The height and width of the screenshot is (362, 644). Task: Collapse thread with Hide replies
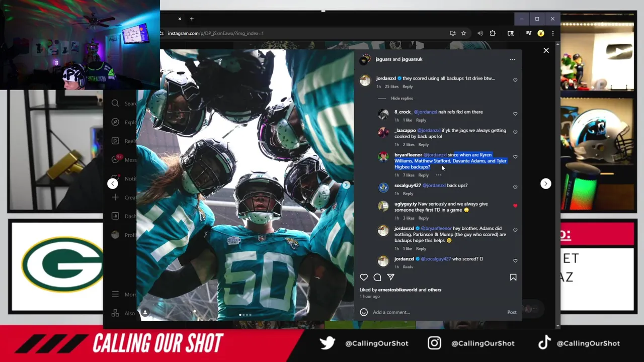pyautogui.click(x=401, y=99)
